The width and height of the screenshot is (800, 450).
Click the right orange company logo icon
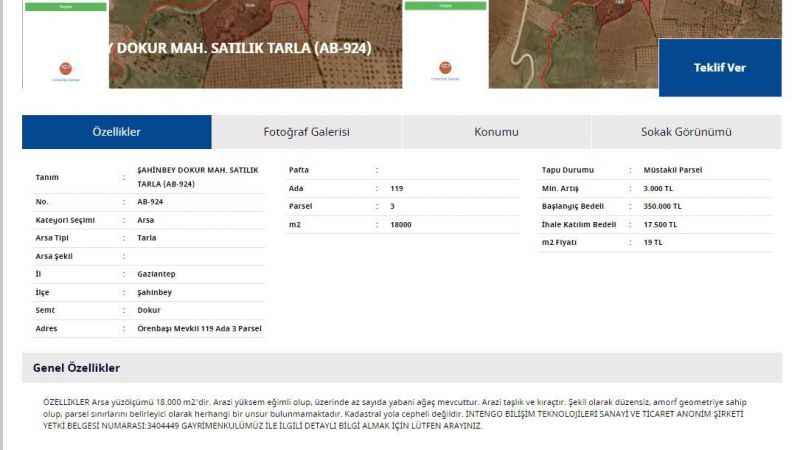click(445, 67)
